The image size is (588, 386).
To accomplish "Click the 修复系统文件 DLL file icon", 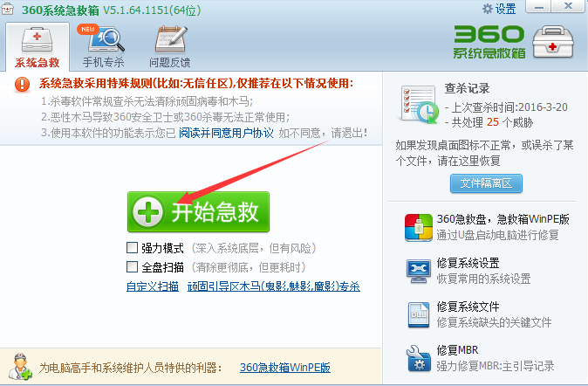I will (x=419, y=314).
